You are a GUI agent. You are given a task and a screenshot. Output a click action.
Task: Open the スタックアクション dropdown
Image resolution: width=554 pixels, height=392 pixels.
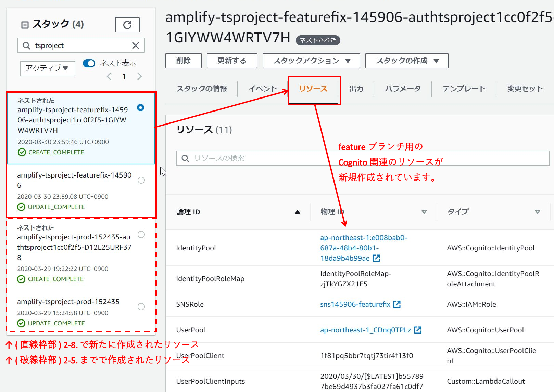(x=311, y=61)
